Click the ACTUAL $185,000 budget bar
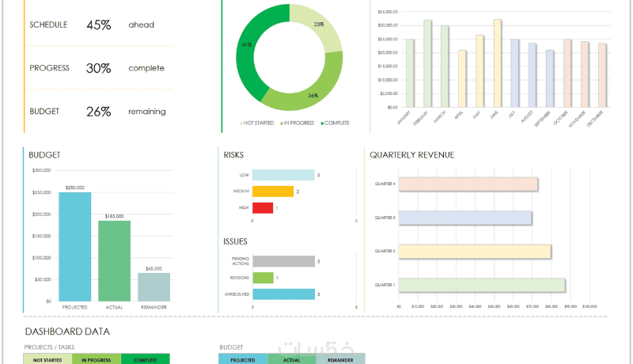 [114, 260]
